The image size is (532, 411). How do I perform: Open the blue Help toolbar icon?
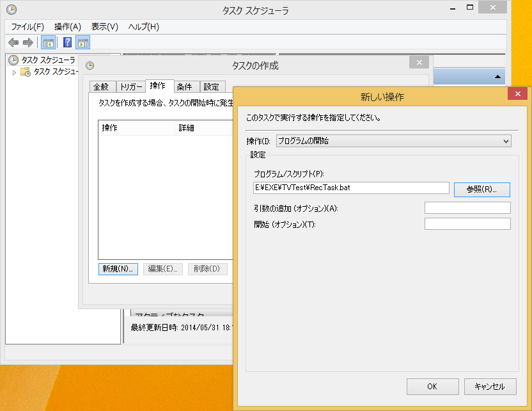click(68, 42)
